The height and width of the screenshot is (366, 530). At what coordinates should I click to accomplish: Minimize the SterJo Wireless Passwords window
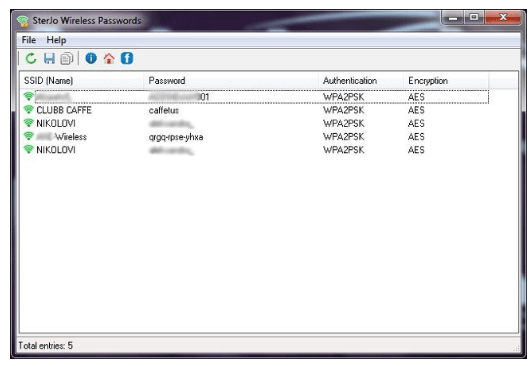453,18
